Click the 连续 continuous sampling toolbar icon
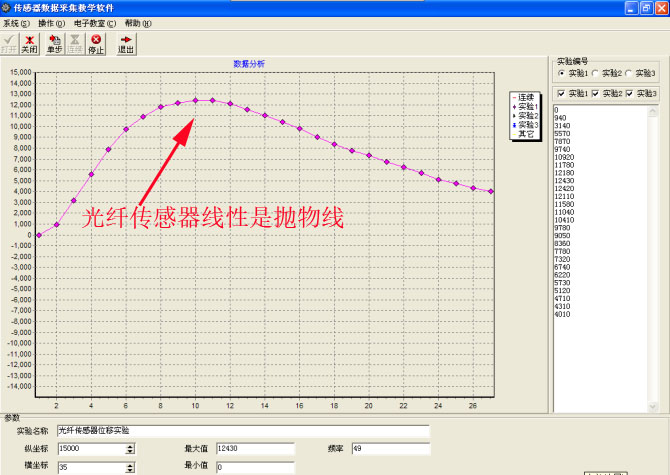This screenshot has width=670, height=475. pyautogui.click(x=75, y=43)
